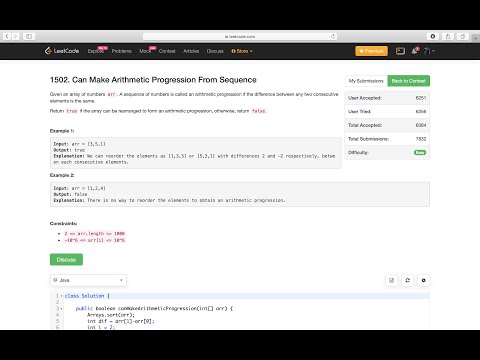Screen dimensions: 480x360
Task: Collapse the code fold arrow at line 1
Action: pyautogui.click(x=61, y=296)
